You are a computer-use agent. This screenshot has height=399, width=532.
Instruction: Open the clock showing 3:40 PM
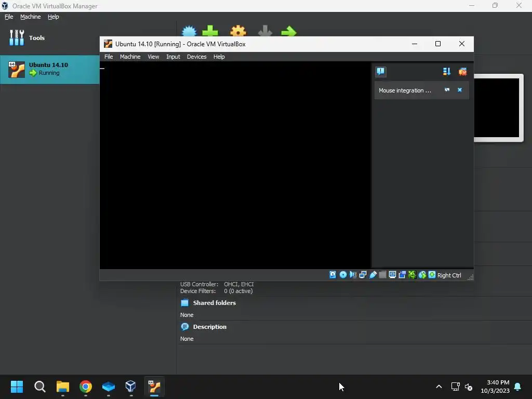(x=495, y=387)
